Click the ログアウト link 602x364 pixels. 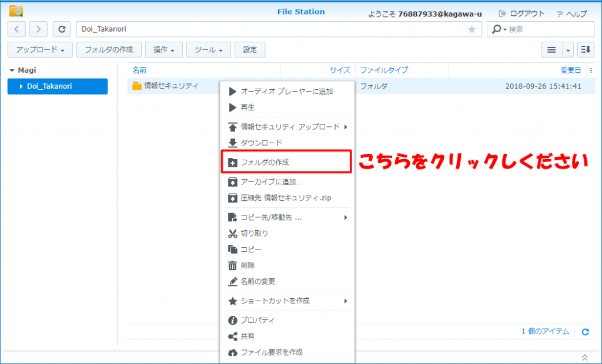pos(521,14)
